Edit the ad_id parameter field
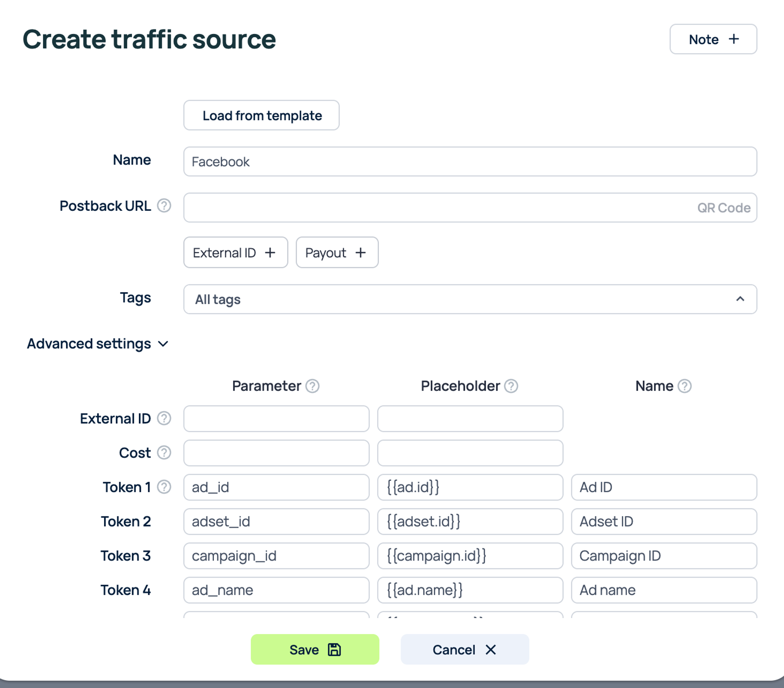Viewport: 784px width, 688px height. pos(276,487)
